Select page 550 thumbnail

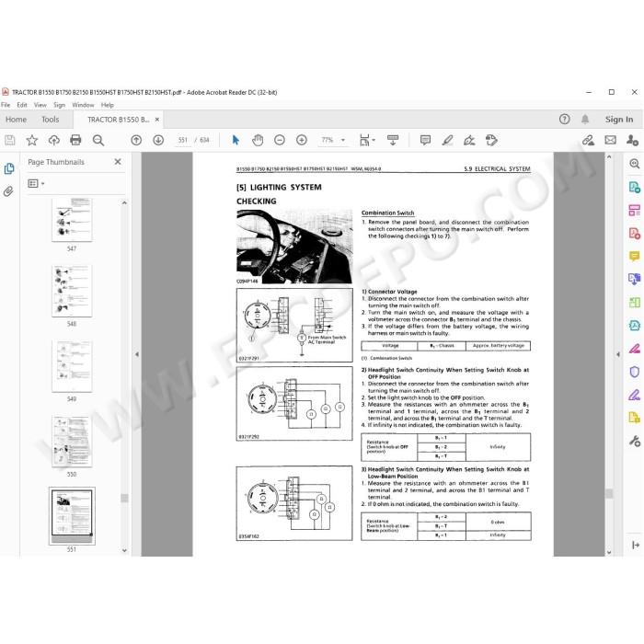(x=72, y=441)
